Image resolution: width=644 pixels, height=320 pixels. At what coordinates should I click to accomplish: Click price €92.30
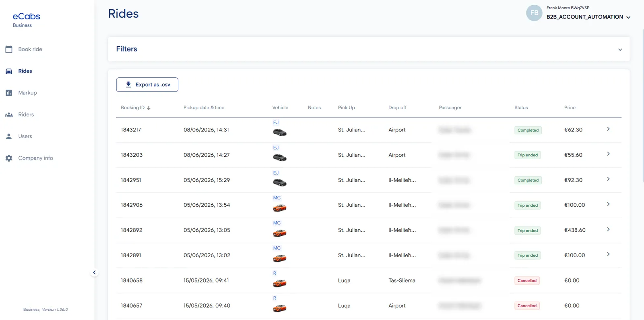click(x=573, y=180)
